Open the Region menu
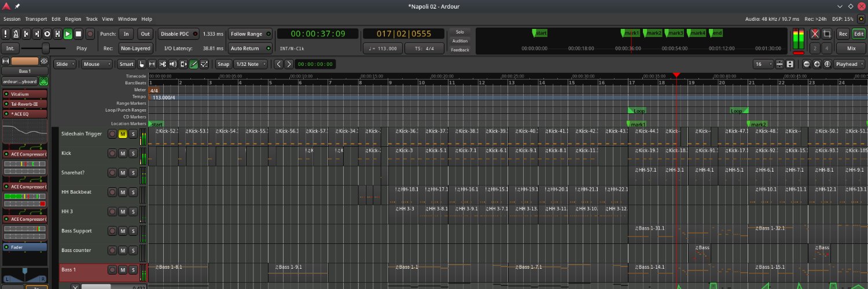Viewport: 868px width, 289px height. point(73,19)
